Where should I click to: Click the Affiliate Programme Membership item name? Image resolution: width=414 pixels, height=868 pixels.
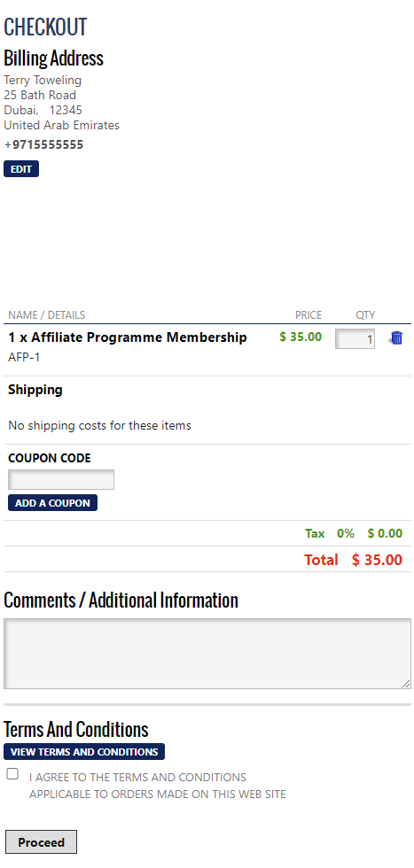tap(128, 337)
